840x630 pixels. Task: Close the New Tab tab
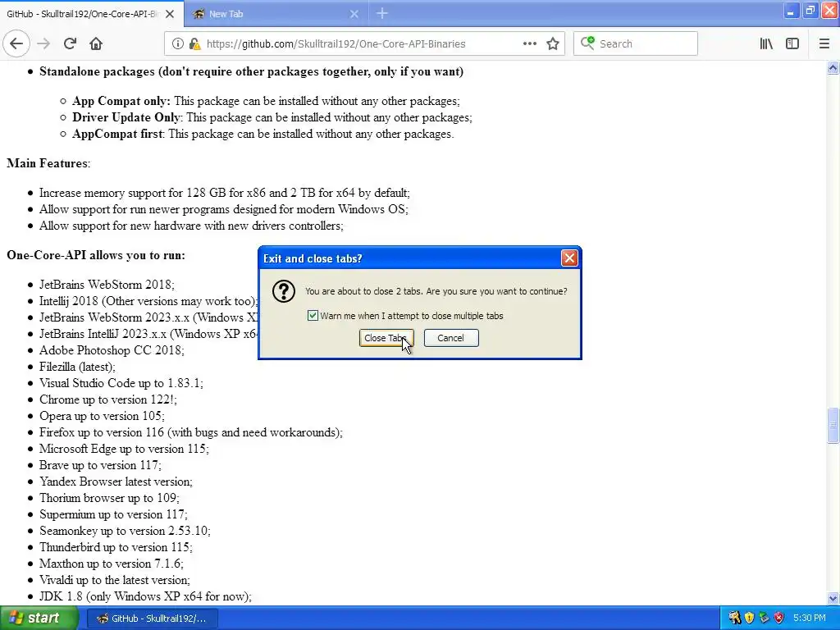click(x=354, y=14)
